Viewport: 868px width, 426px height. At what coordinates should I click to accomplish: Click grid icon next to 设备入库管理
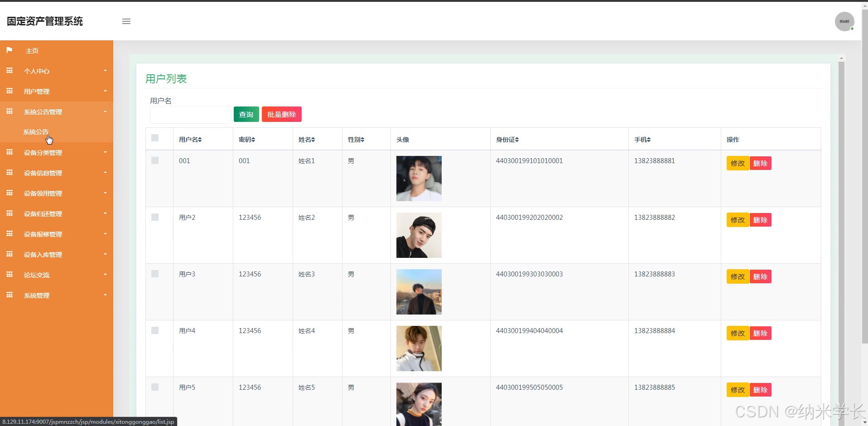[9, 254]
